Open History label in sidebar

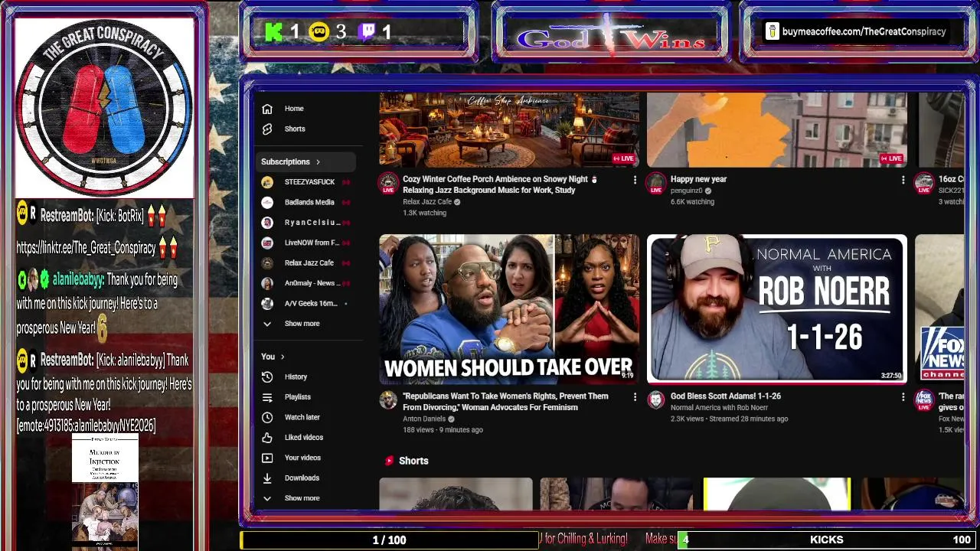point(296,377)
